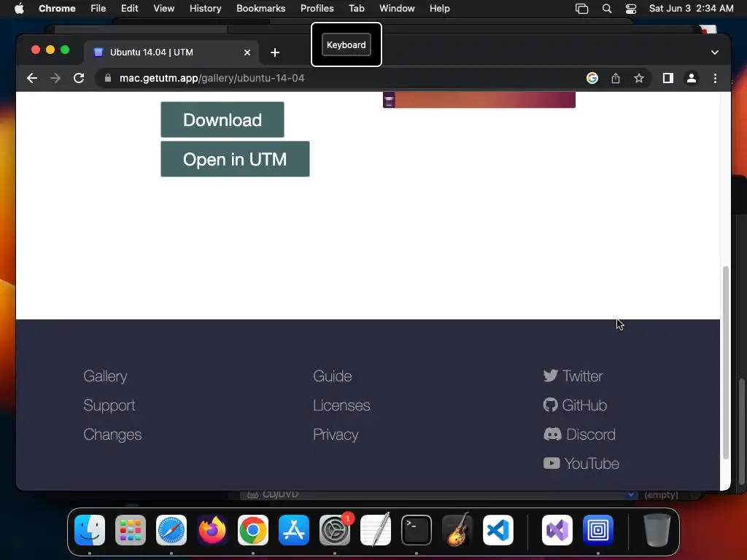This screenshot has width=747, height=560.
Task: Launch Safari from the Dock
Action: tap(171, 530)
